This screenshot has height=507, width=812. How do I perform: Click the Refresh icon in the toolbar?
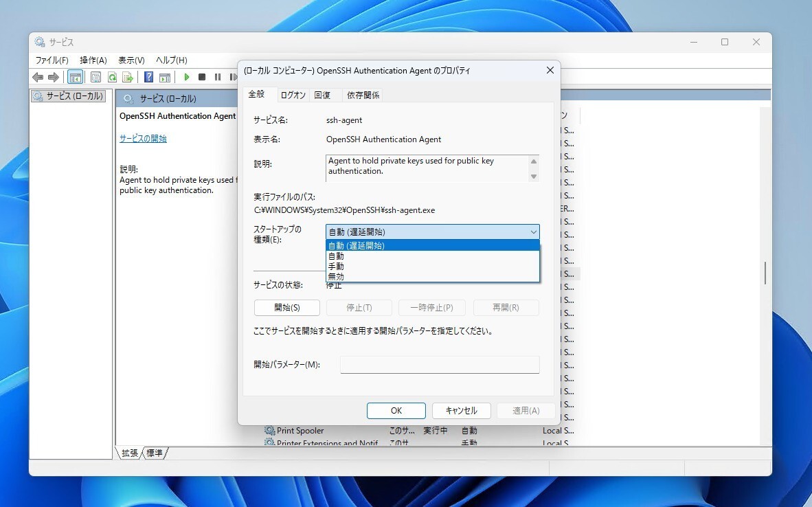coord(111,77)
